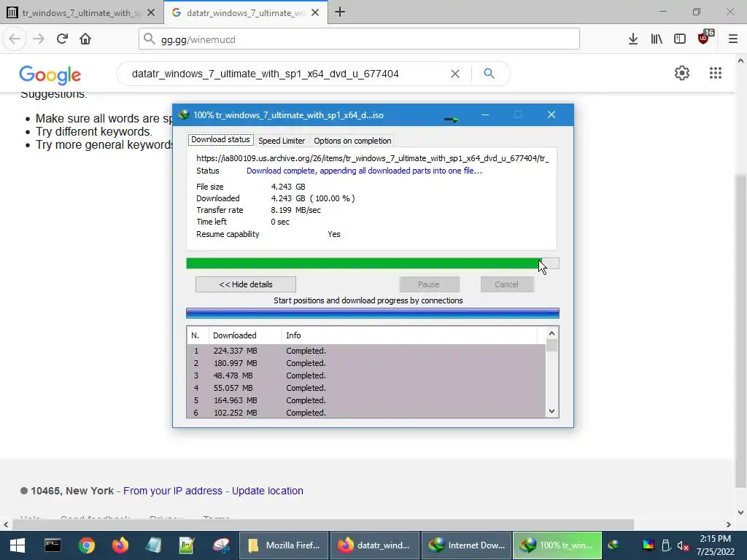
Task: Open the Firefox library icon
Action: (657, 39)
